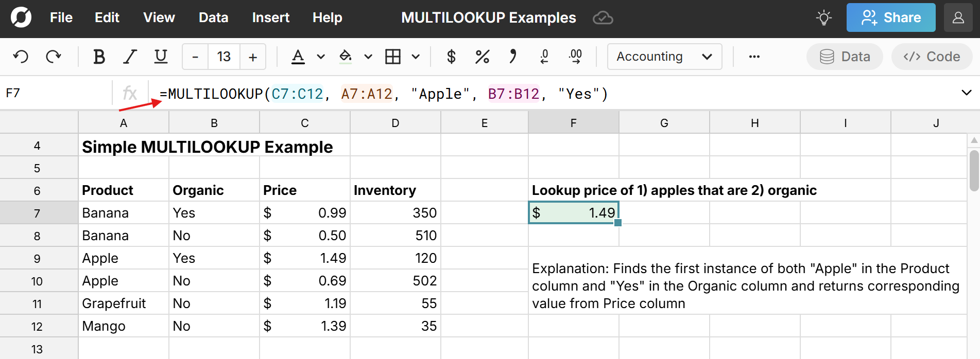Increase font size with plus button

(253, 57)
